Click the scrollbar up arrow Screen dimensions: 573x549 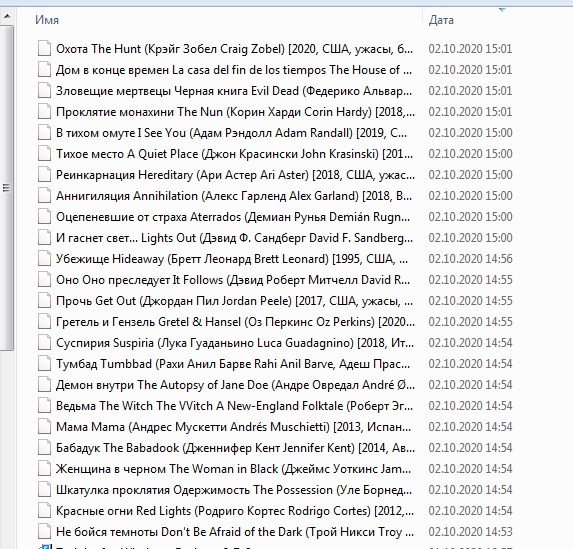click(x=7, y=16)
